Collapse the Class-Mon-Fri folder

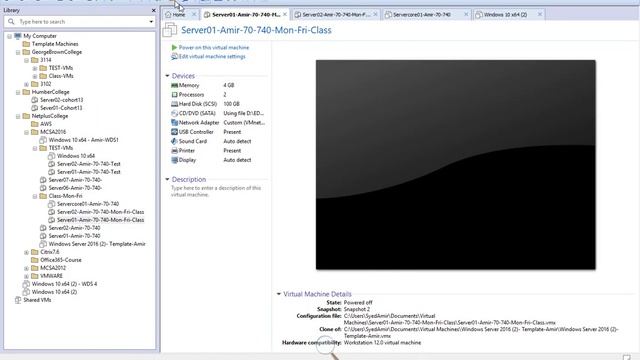35,196
